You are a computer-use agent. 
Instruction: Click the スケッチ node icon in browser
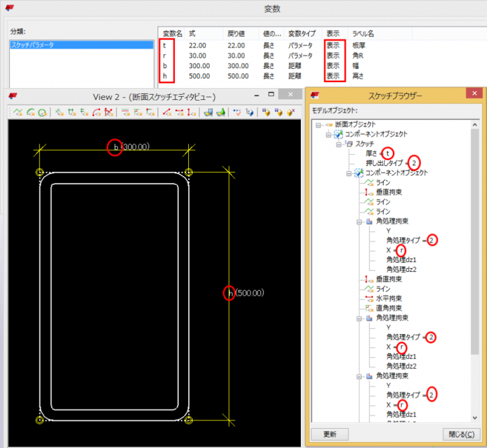point(350,144)
